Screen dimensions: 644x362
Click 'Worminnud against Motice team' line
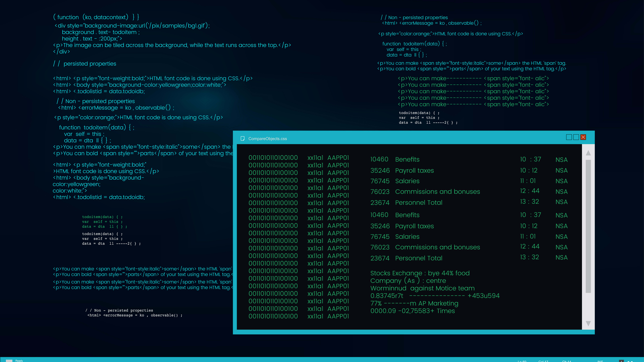[x=422, y=288]
